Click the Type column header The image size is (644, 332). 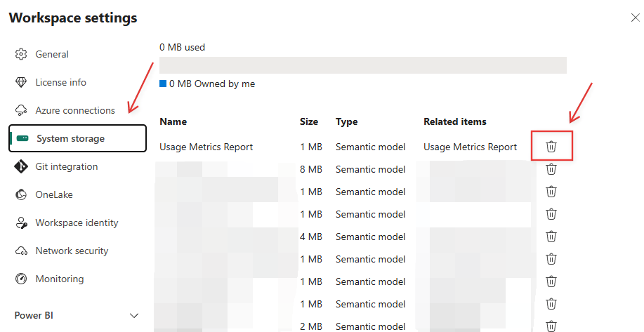coord(347,121)
